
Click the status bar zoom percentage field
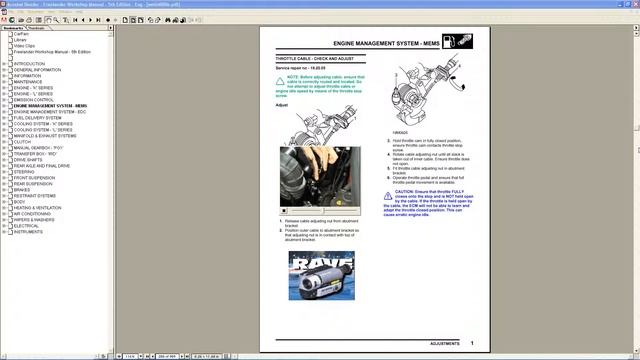130,356
